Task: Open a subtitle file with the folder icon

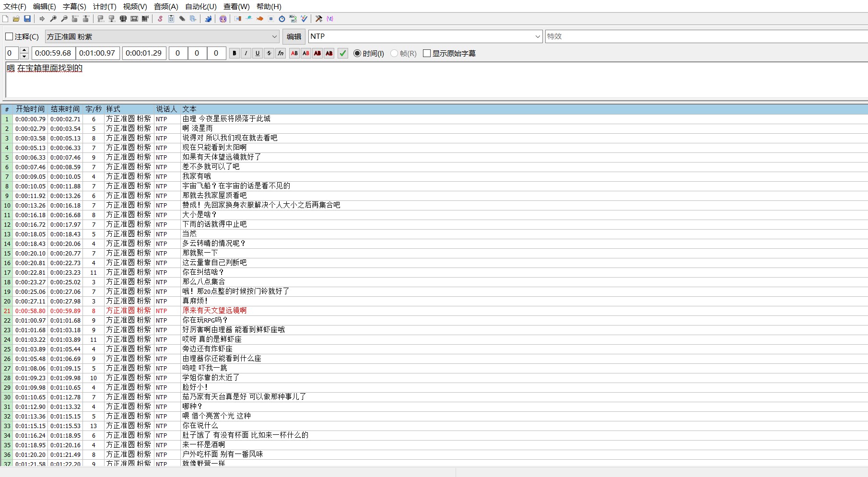Action: click(16, 19)
